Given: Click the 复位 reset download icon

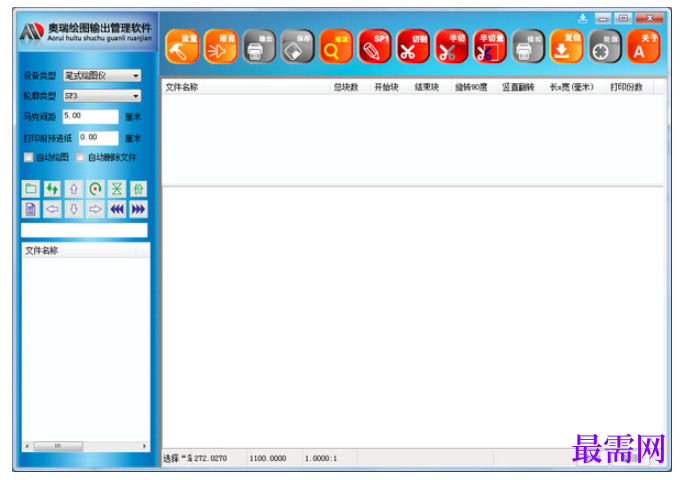Looking at the screenshot, I should 566,47.
